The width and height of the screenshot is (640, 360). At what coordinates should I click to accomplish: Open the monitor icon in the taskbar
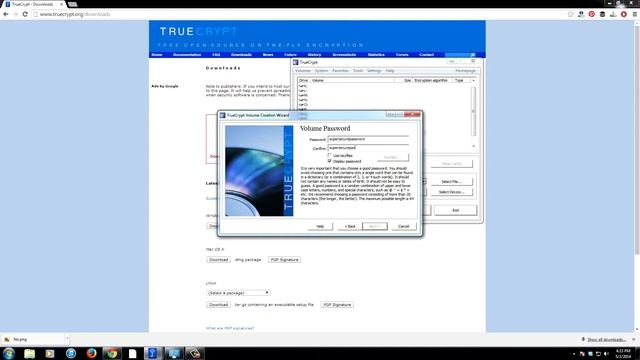click(173, 353)
